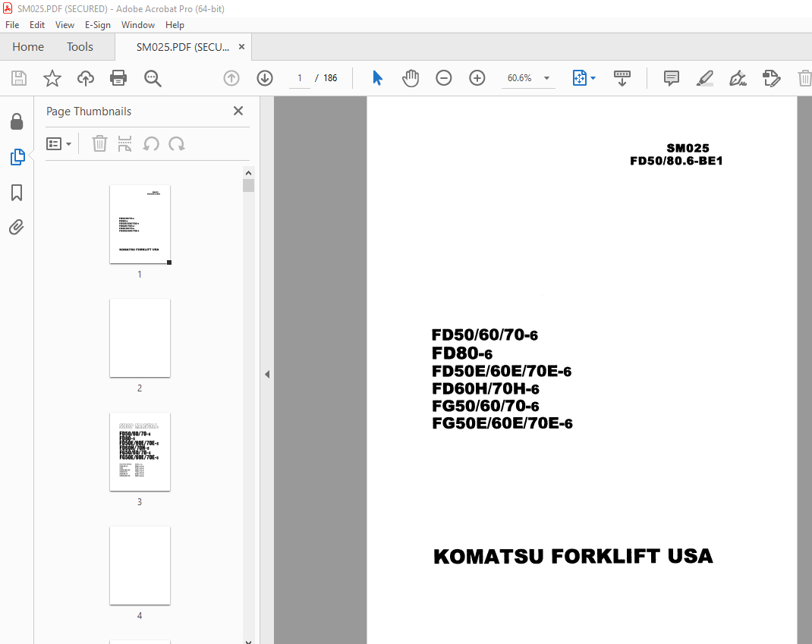Add the document to starred favorites
Viewport: 812px width, 644px height.
52,78
